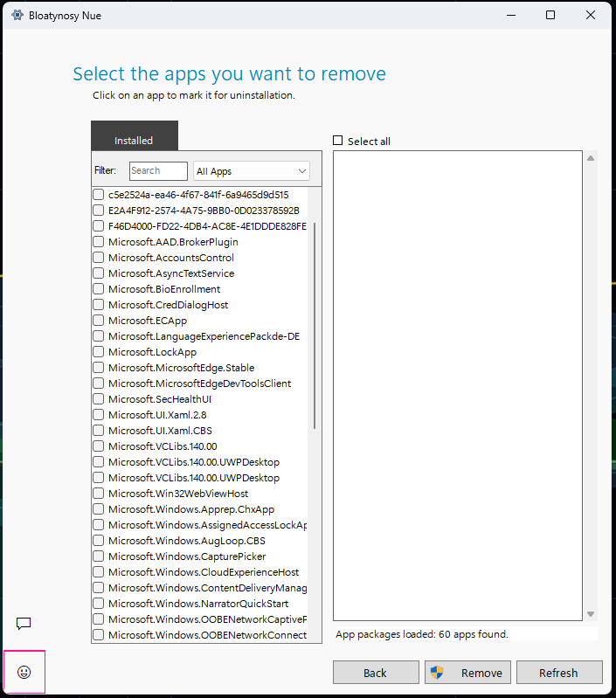Click the Remove button label
Viewport: 616px width, 698px height.
click(481, 672)
